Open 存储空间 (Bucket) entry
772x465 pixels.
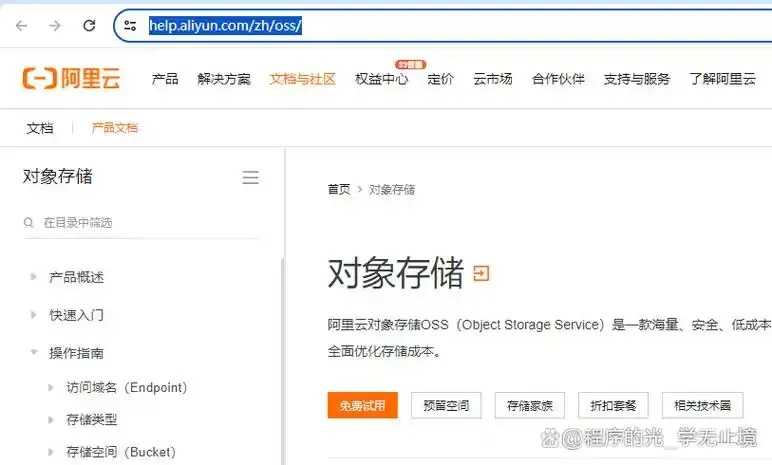point(121,452)
